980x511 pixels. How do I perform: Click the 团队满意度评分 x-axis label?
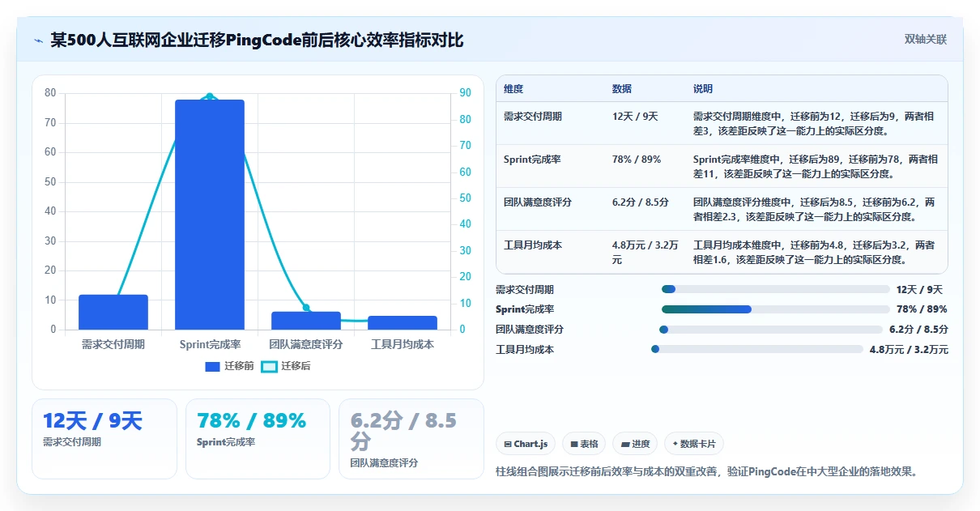[306, 344]
